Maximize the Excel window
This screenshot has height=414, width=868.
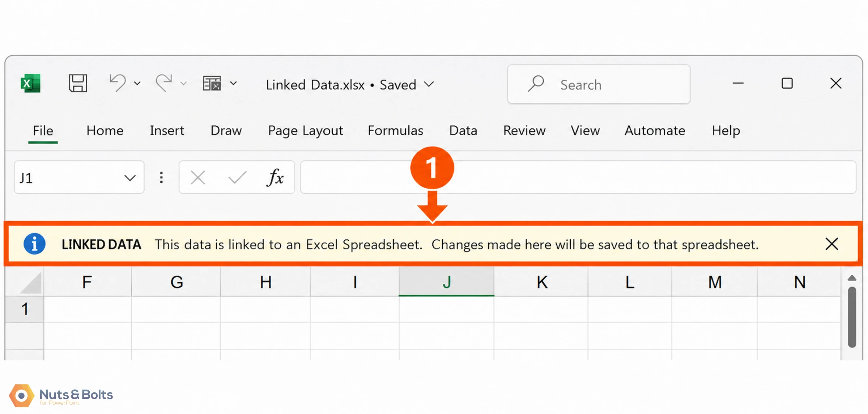[787, 83]
